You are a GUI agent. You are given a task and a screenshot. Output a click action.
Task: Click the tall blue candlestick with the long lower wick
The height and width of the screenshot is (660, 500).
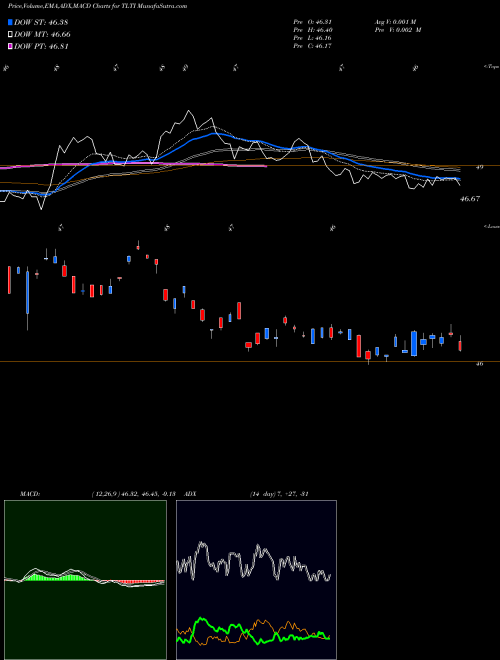(28, 293)
